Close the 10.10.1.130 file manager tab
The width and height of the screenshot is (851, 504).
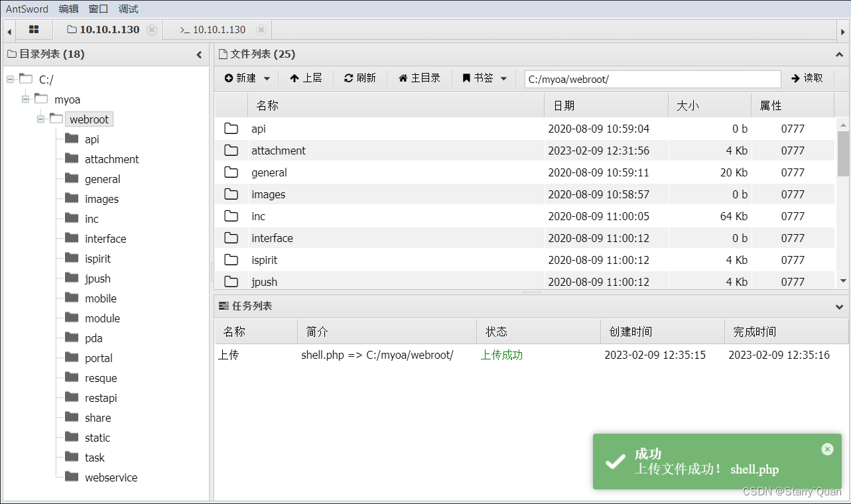[x=152, y=30]
